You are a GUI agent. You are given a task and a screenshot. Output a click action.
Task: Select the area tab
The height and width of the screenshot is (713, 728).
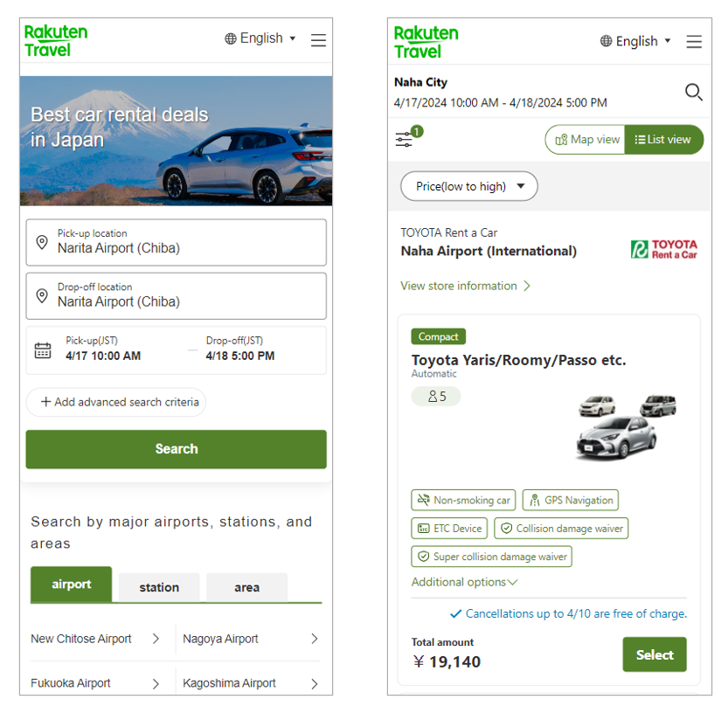point(246,587)
